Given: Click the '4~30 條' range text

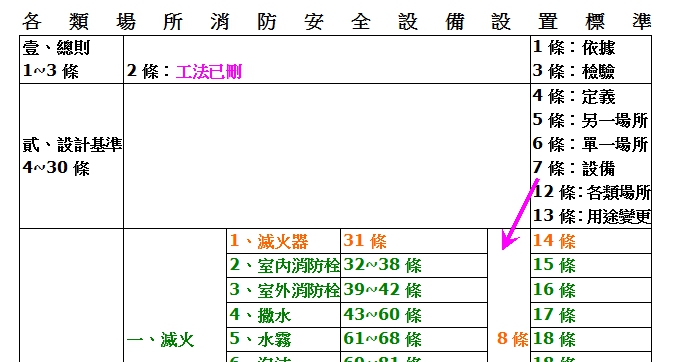Looking at the screenshot, I should [x=56, y=168].
